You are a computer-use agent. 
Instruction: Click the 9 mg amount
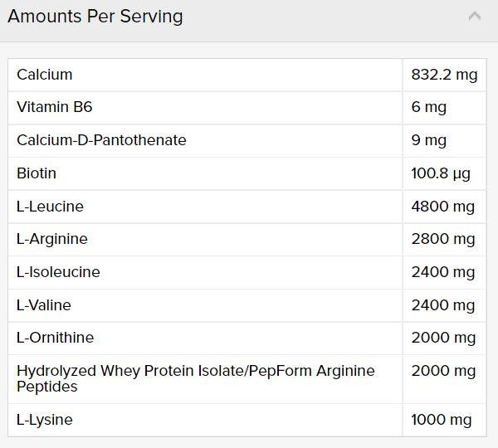click(429, 140)
